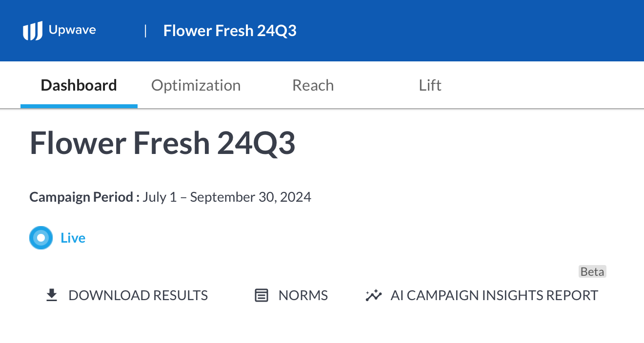
Task: Click the Flower Fresh 24Q3 header title
Action: click(230, 31)
